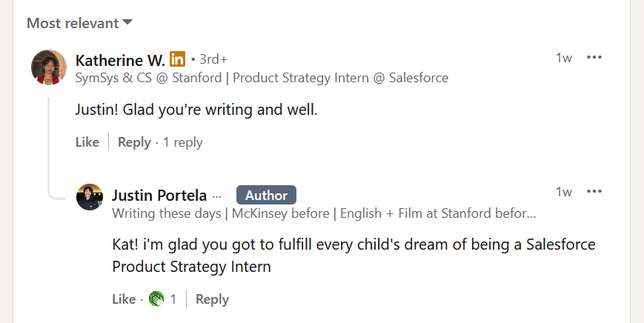This screenshot has width=644, height=323.
Task: Click the 1w timestamp on Justin's reply
Action: click(564, 193)
